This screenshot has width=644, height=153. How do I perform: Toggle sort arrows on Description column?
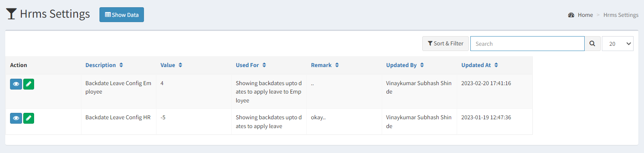tap(121, 65)
